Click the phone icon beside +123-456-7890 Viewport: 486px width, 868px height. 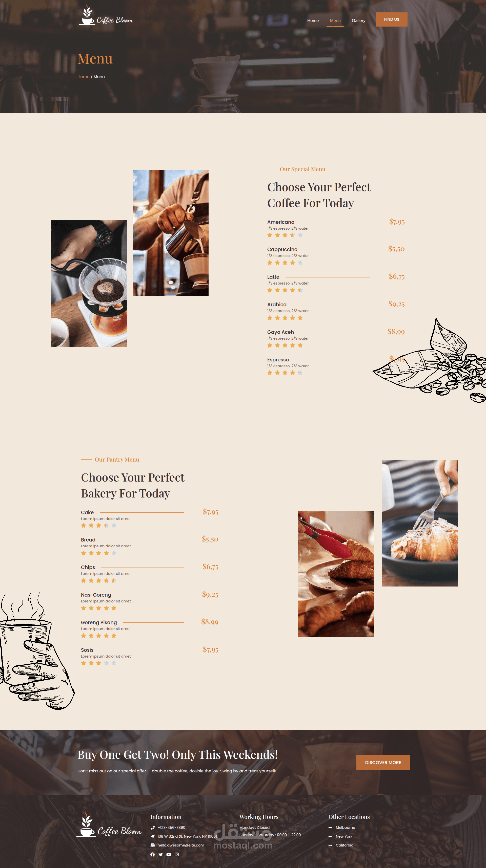[x=152, y=828]
